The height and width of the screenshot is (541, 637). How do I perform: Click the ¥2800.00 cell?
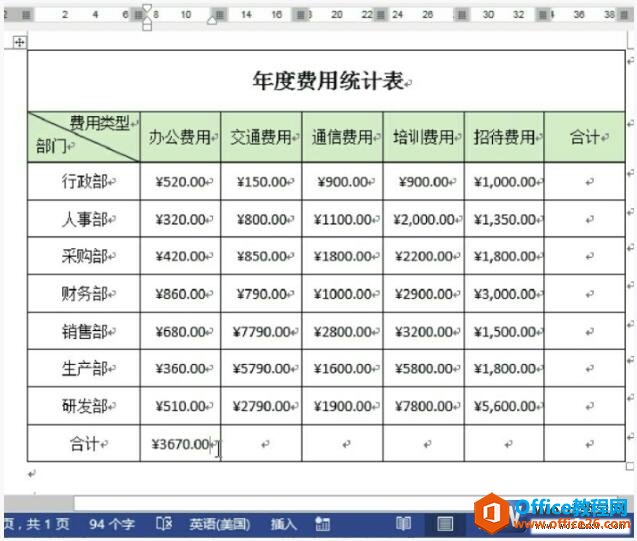click(x=343, y=332)
